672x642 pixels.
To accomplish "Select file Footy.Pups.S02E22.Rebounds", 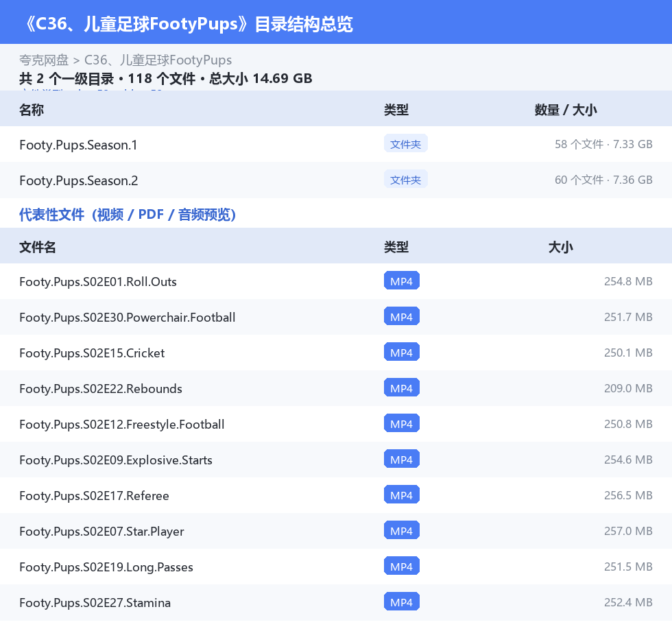I will tap(101, 388).
